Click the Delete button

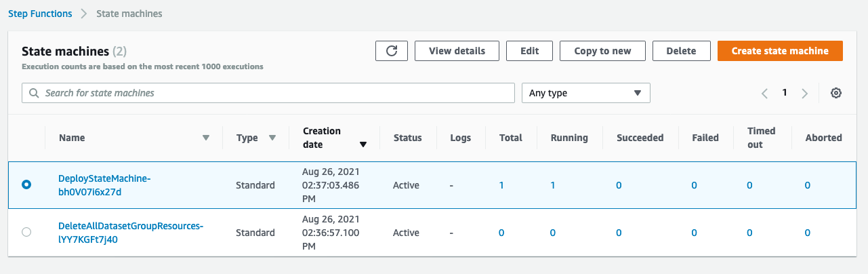[x=681, y=51]
